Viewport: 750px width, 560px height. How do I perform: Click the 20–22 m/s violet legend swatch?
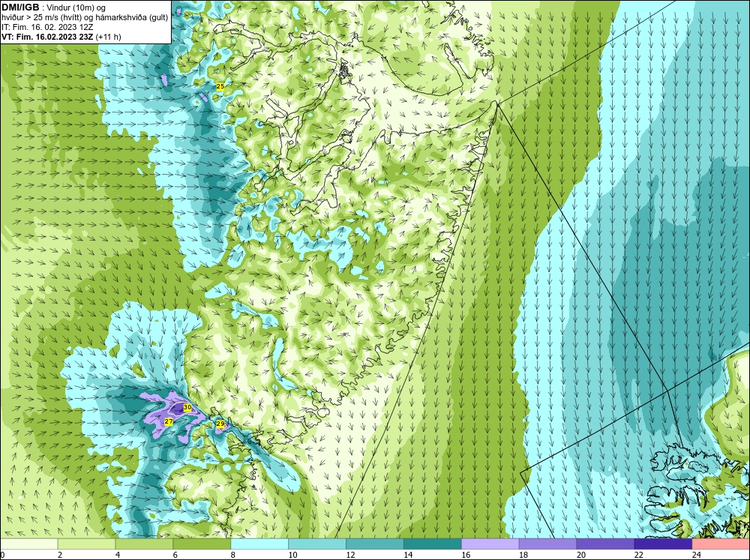605,544
